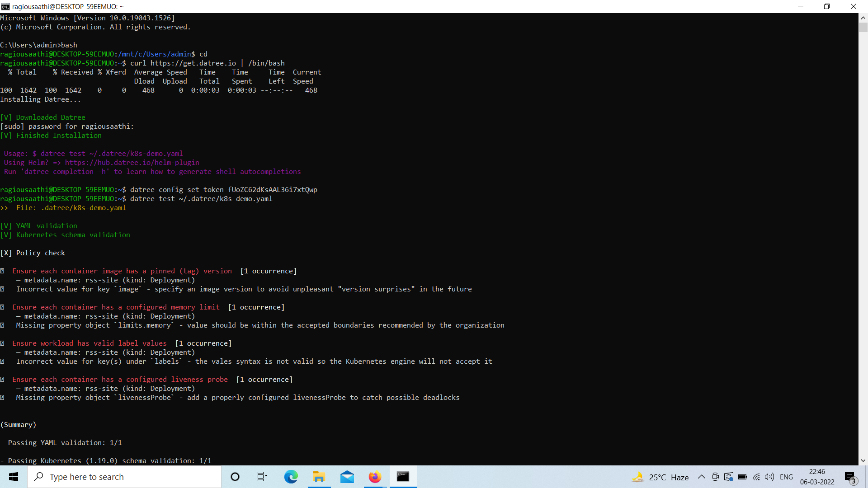Open Cortana circle icon
This screenshot has width=868, height=488.
(x=235, y=477)
